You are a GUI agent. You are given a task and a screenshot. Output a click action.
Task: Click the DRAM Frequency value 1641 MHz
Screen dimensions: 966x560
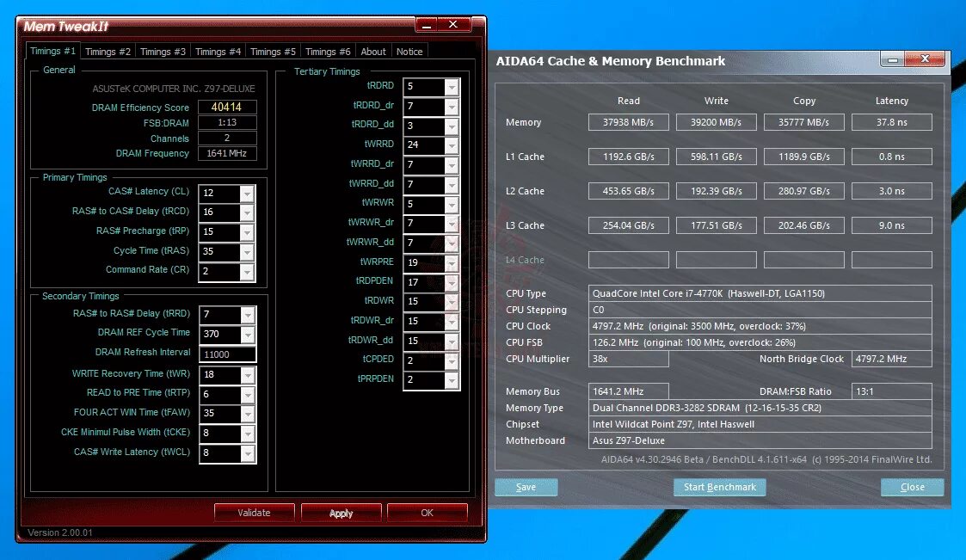(x=227, y=153)
